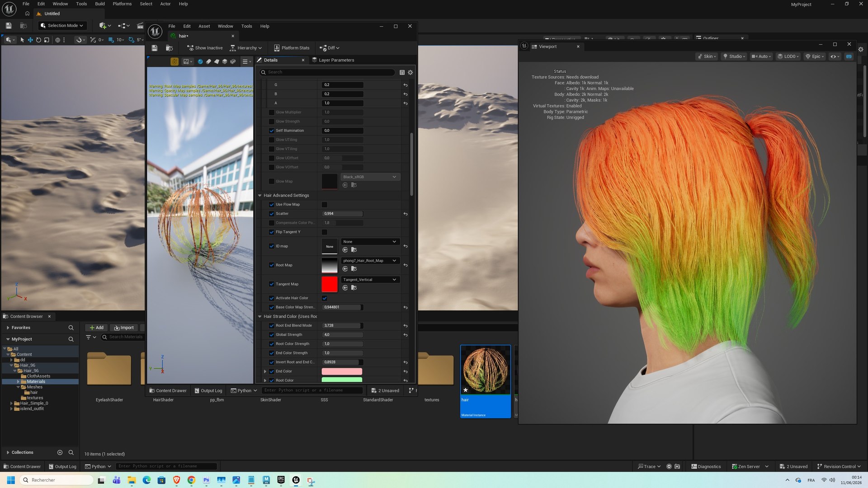Click Browse to Asset icon in the hair editor toolbar
This screenshot has height=488, width=868.
pyautogui.click(x=170, y=48)
